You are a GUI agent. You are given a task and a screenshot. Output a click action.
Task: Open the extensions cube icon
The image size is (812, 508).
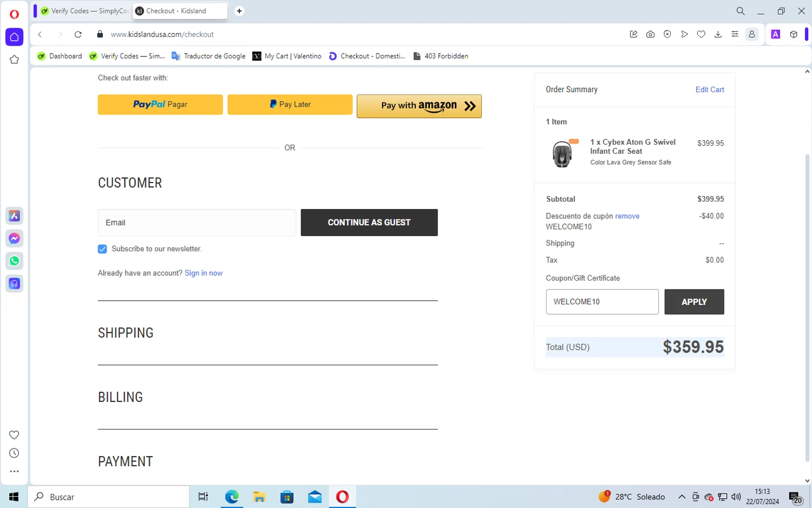coord(794,34)
